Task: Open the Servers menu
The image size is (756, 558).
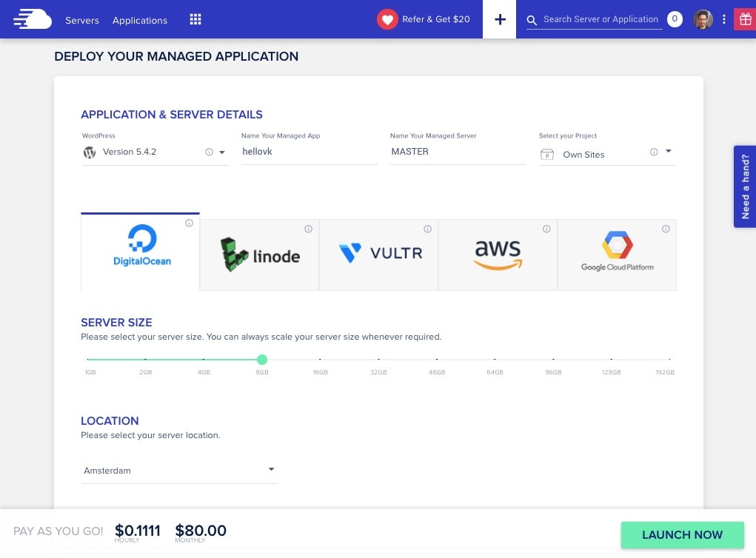Action: [82, 20]
